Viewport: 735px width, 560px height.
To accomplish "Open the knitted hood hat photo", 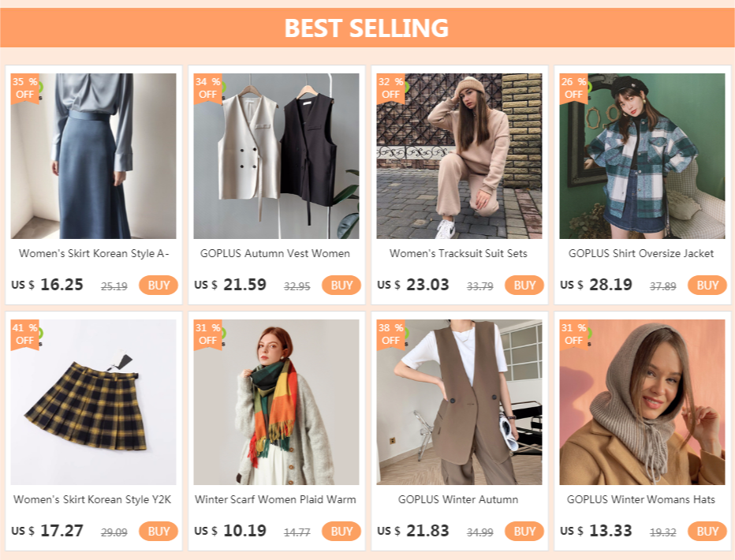I will click(x=642, y=402).
